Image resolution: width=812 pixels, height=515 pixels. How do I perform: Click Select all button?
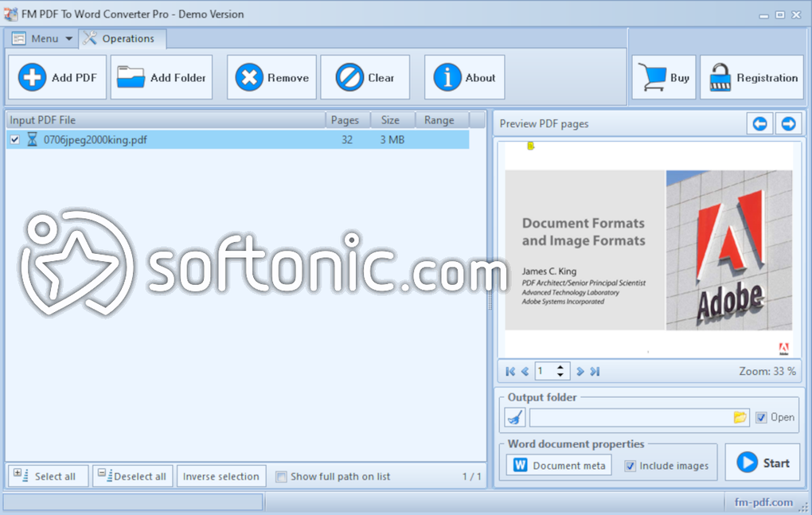pos(48,476)
